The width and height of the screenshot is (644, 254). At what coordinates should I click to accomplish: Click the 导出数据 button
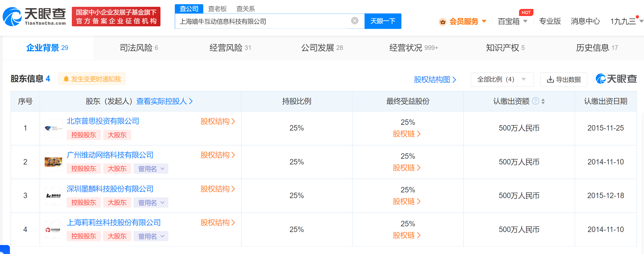pos(563,80)
